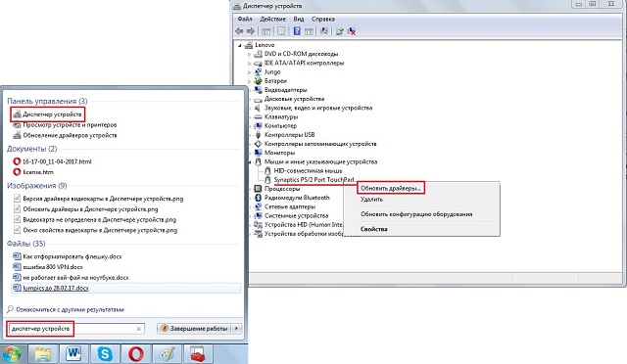Image resolution: width=627 pixels, height=364 pixels.
Task: Go back with the toolbar Back arrow
Action: click(239, 31)
